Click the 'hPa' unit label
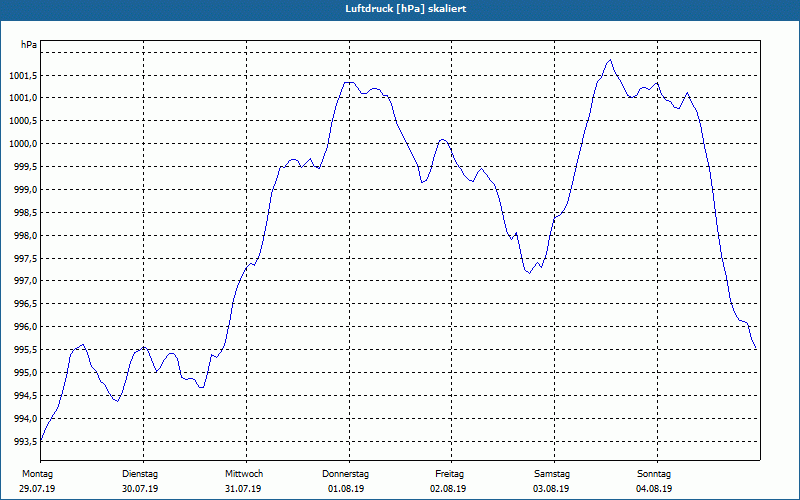The height and width of the screenshot is (500, 800). click(29, 45)
